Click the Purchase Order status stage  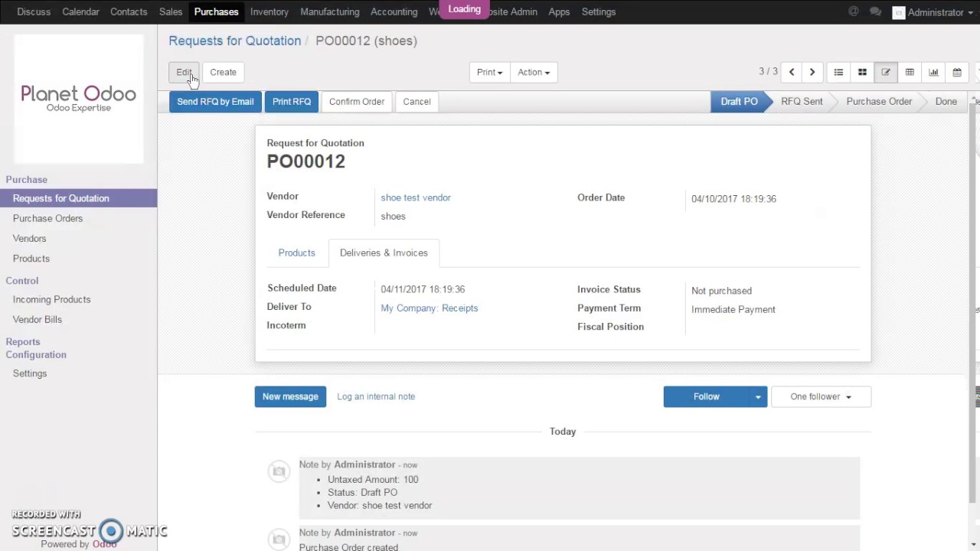(x=879, y=101)
